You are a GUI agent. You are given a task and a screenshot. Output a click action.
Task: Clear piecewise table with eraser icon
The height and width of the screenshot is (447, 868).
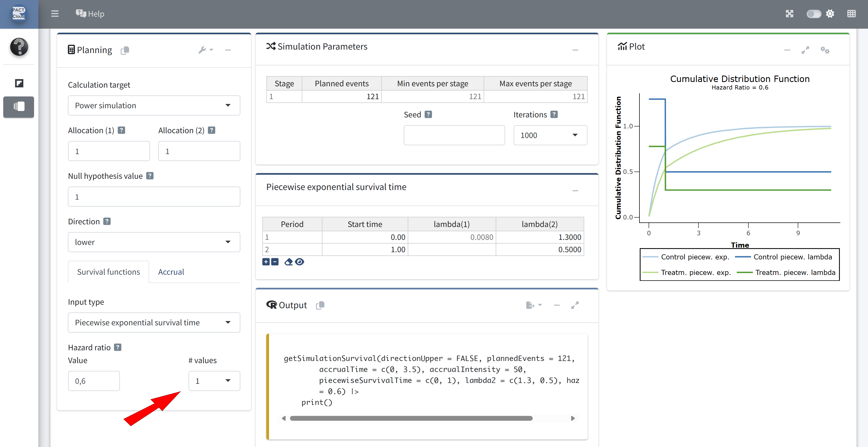pyautogui.click(x=288, y=262)
